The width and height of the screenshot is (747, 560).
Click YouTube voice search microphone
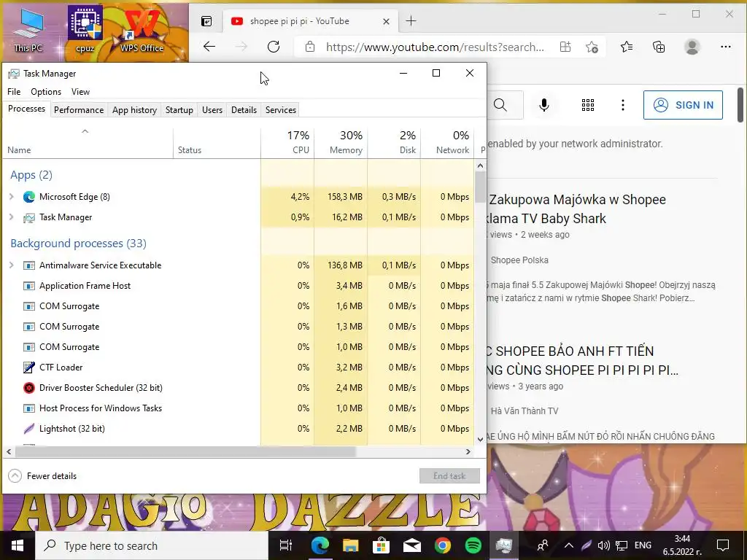click(x=544, y=105)
